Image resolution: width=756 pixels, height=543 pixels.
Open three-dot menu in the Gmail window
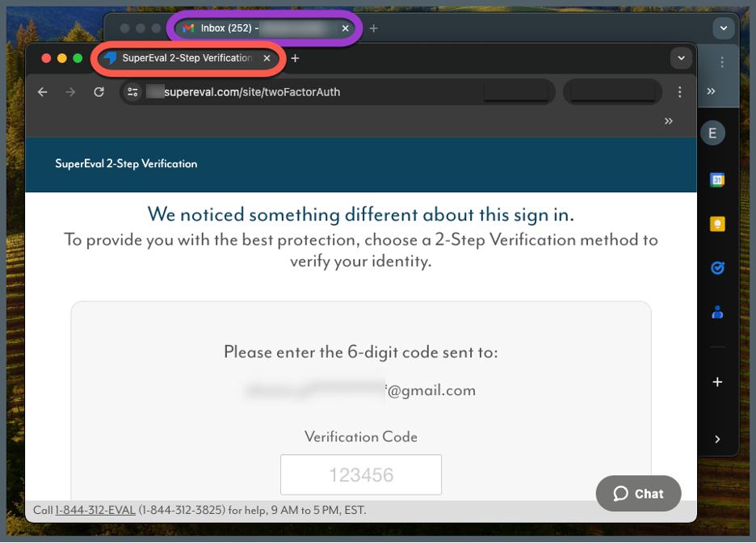pyautogui.click(x=722, y=62)
